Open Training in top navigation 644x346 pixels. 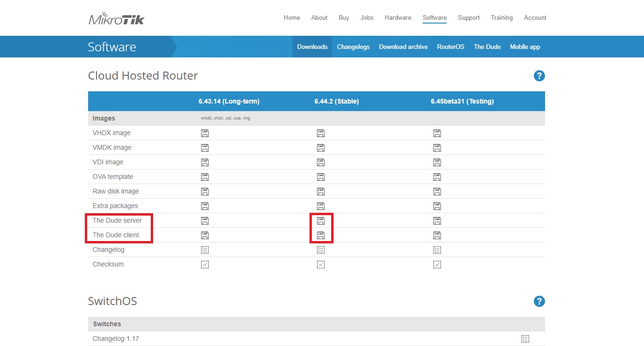click(x=502, y=17)
